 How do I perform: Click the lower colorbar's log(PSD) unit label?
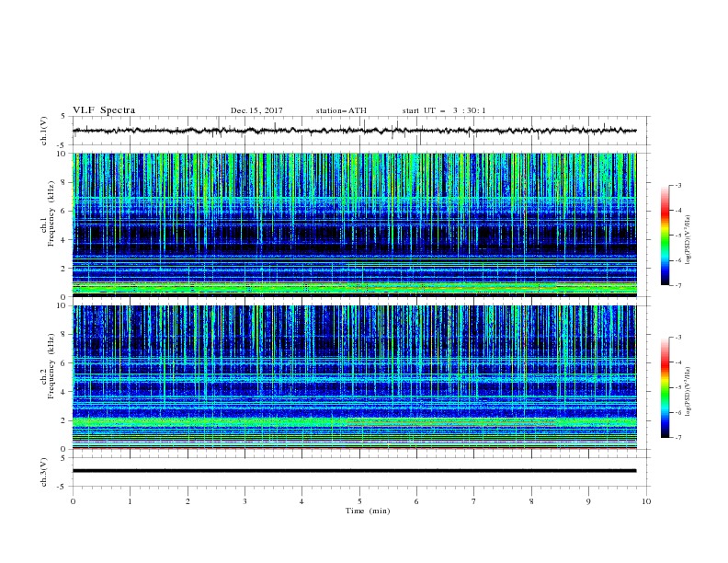point(688,392)
